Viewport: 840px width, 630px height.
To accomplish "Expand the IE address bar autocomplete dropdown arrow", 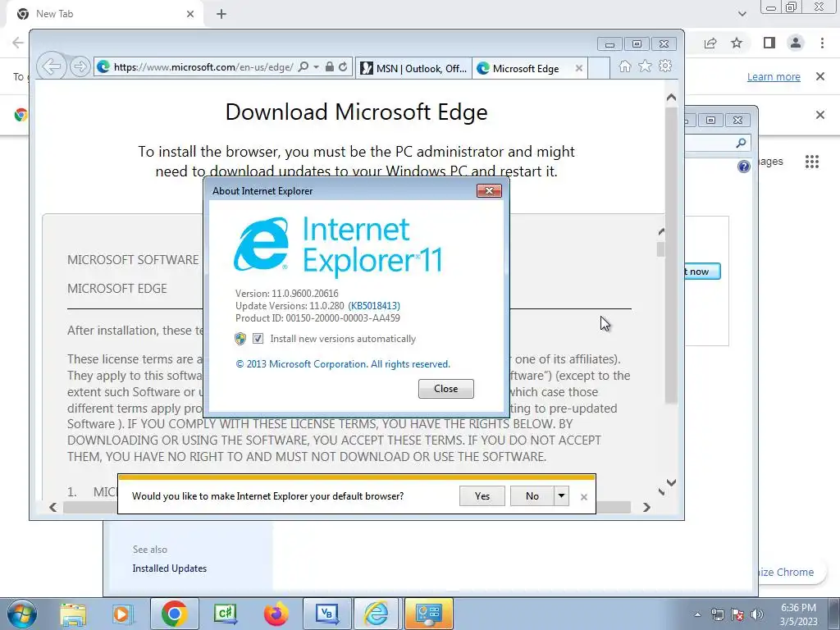I will [x=316, y=67].
